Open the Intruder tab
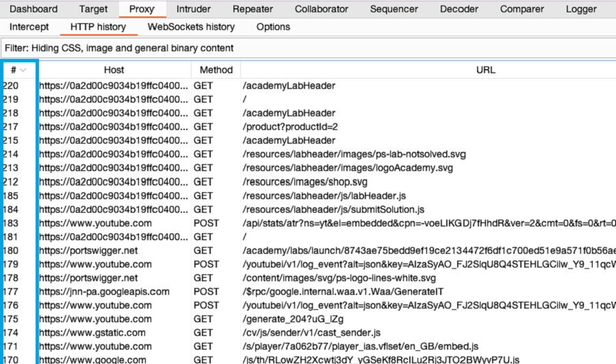Image resolution: width=616 pixels, height=364 pixels. coord(194,10)
